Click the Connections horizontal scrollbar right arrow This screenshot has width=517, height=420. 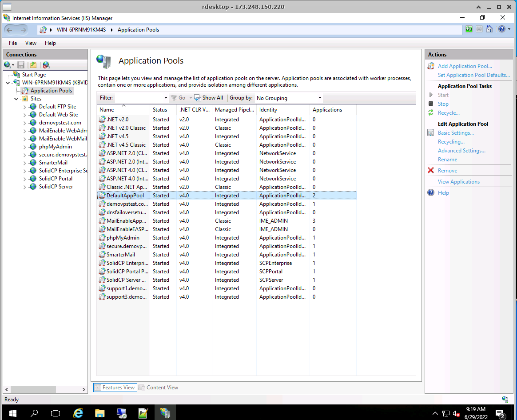[84, 389]
